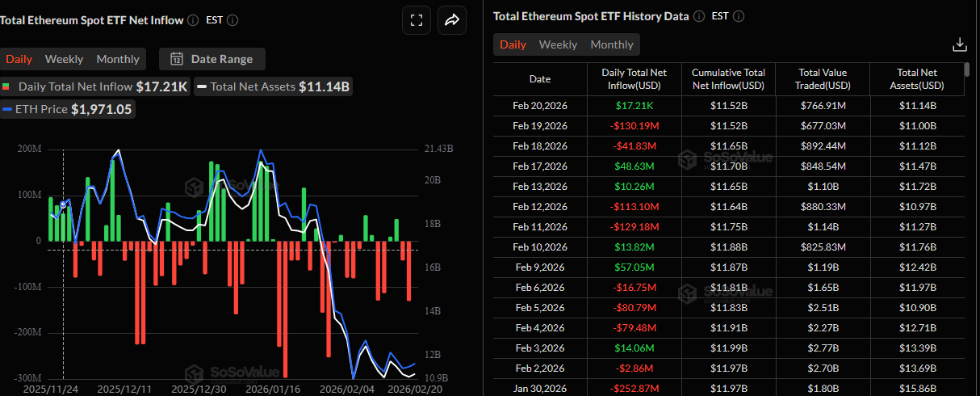This screenshot has width=980, height=396.
Task: Select Monthly tab in history table
Action: [611, 44]
